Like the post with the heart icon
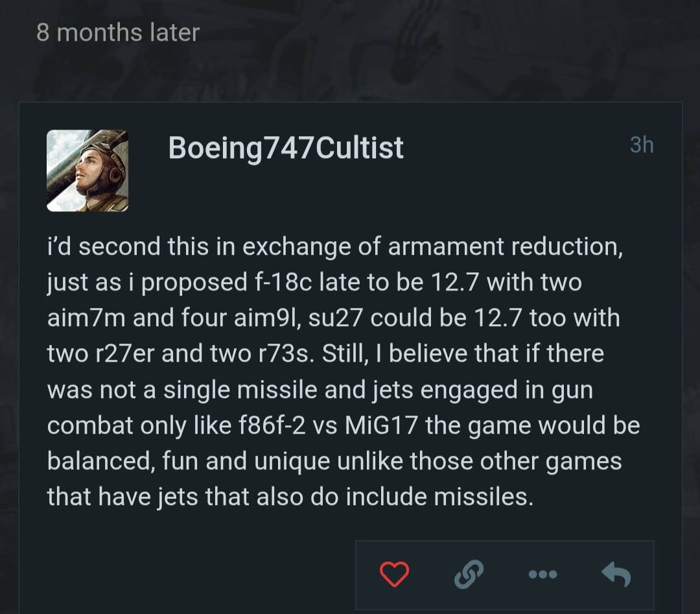Viewport: 700px width, 614px height. (394, 574)
